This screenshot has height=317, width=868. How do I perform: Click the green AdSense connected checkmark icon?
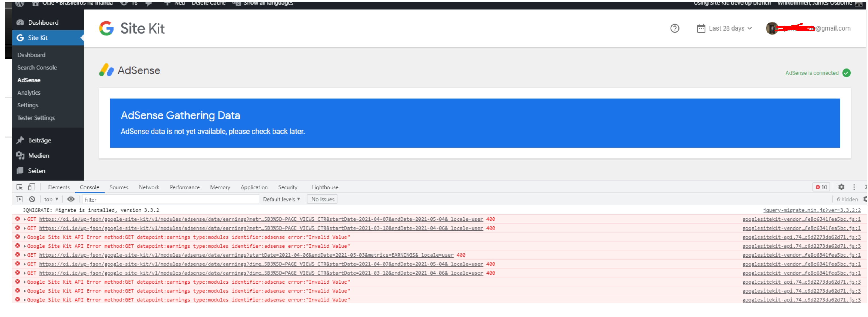[x=846, y=73]
